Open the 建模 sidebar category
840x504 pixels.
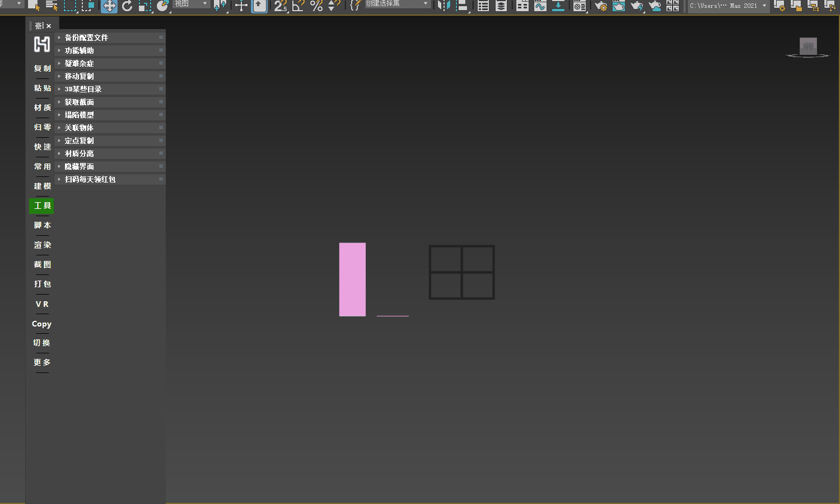pos(42,186)
